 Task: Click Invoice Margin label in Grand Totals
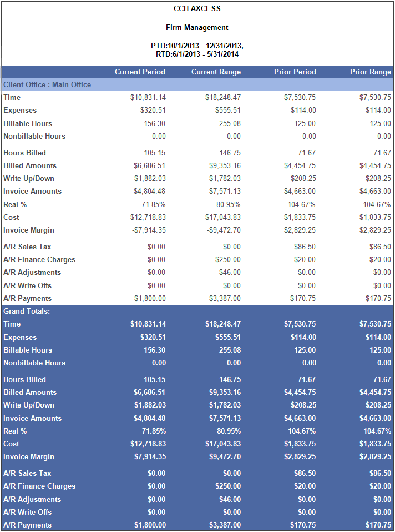29,456
